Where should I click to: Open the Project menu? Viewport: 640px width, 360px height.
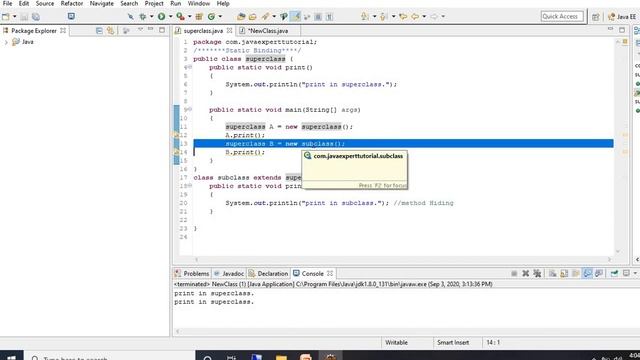tap(154, 4)
